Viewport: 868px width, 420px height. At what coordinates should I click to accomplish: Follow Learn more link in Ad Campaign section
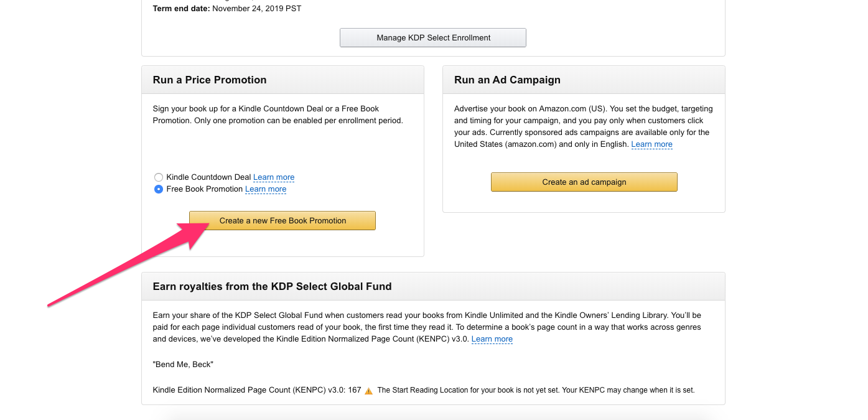(651, 144)
